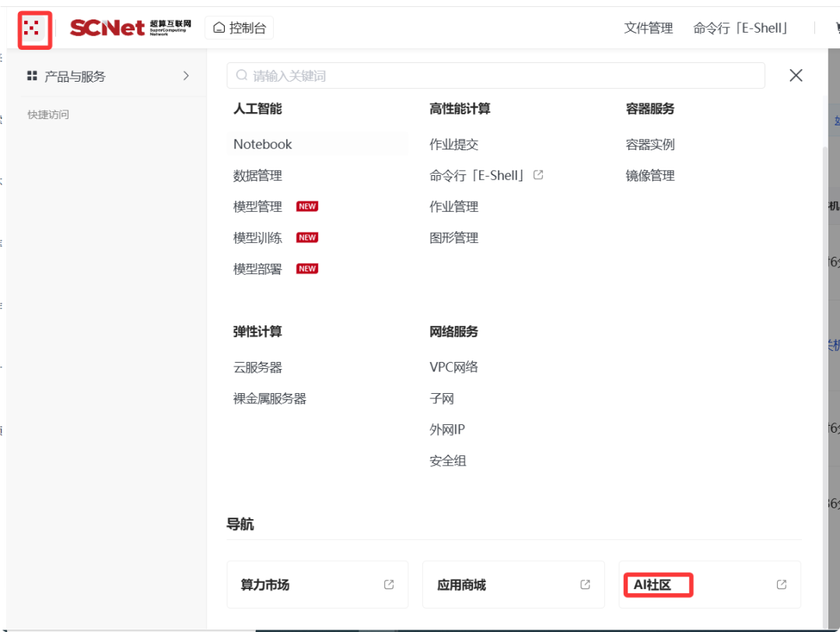Click the 弹性计算 category heading
The width and height of the screenshot is (840, 632).
point(257,332)
